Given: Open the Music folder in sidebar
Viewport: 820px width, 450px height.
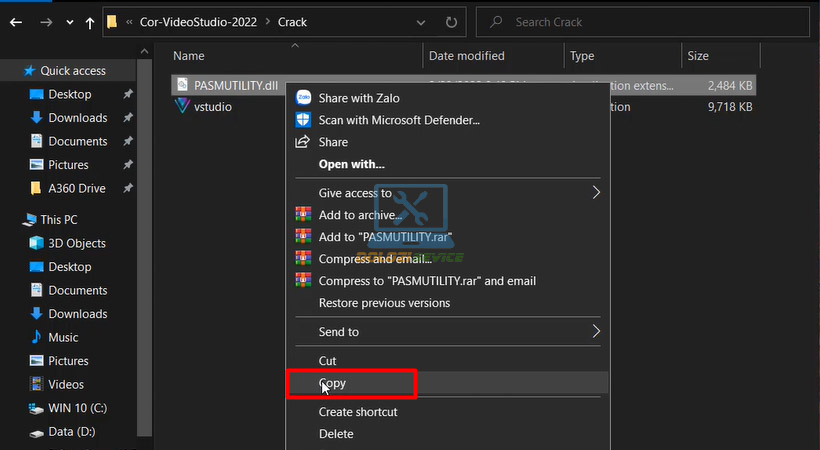Looking at the screenshot, I should [63, 338].
